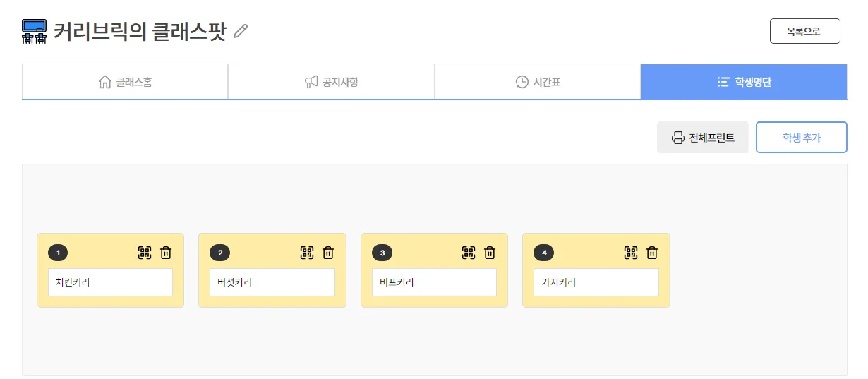868x379 pixels.
Task: Click the classroom logo icon at top
Action: pyautogui.click(x=35, y=32)
